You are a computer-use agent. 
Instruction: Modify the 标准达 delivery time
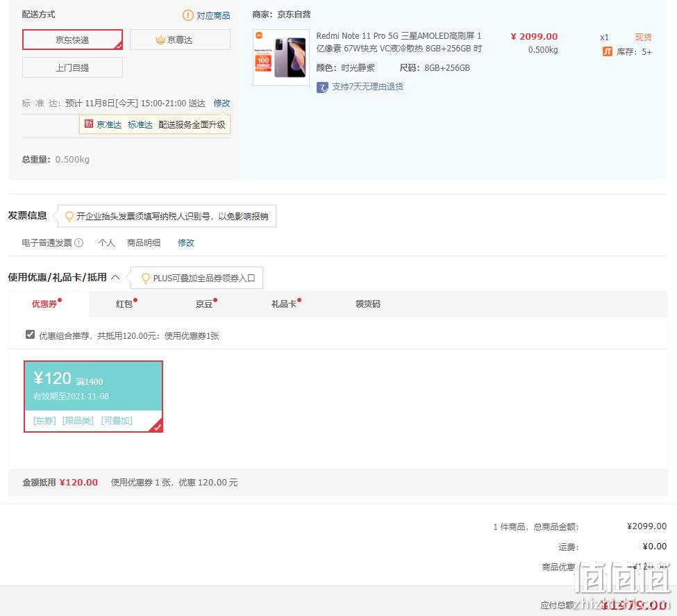(x=222, y=103)
